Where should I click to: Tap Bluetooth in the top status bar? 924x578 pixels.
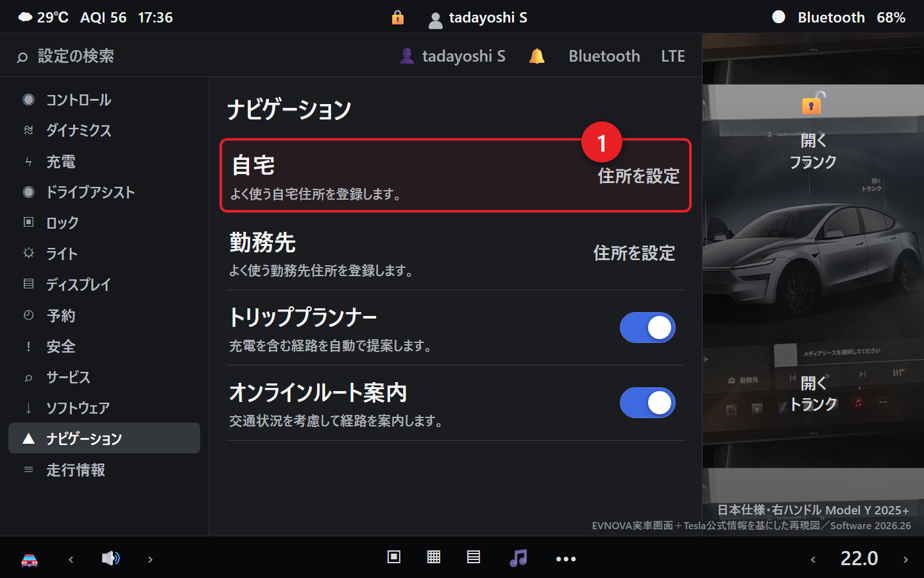coord(831,17)
